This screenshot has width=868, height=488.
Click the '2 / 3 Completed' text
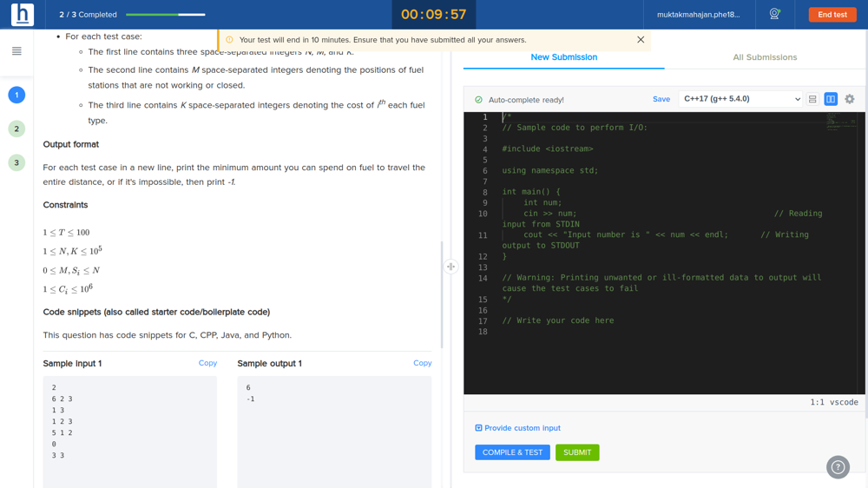tap(88, 15)
